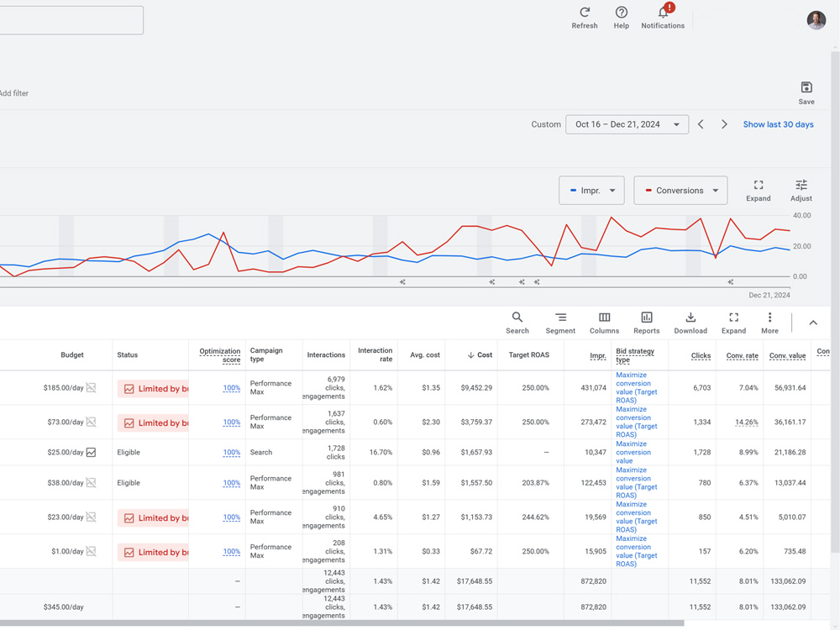Refresh the campaign data
The width and height of the screenshot is (840, 630).
tap(584, 18)
